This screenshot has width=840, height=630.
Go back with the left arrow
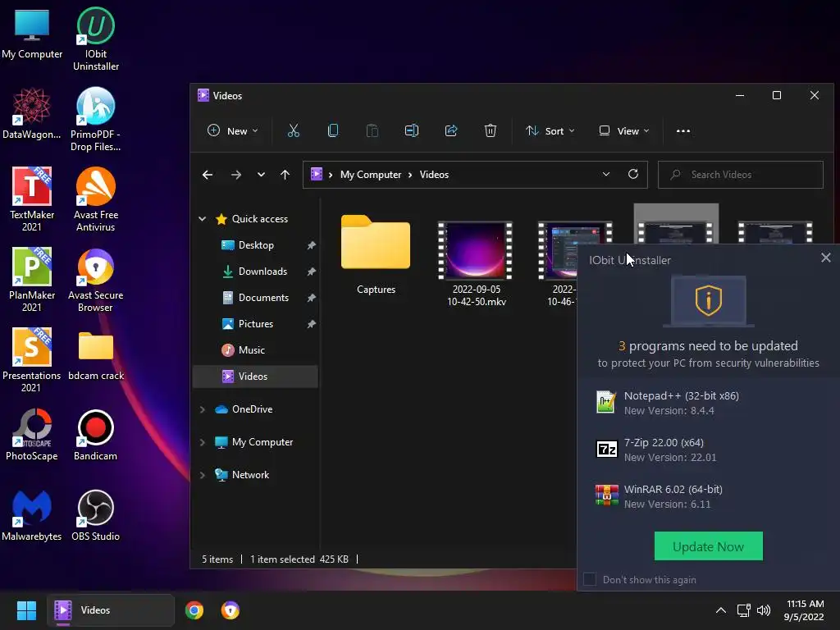(208, 175)
